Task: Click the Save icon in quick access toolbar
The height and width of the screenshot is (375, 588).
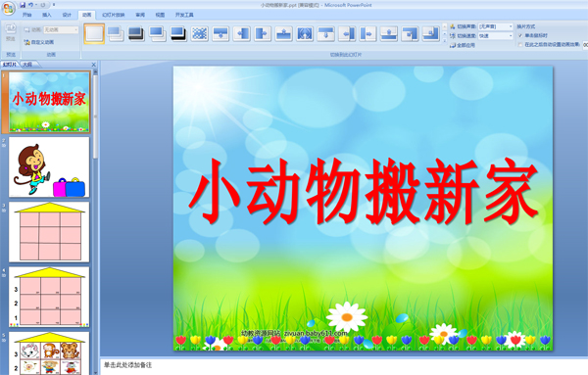Action: pos(23,5)
